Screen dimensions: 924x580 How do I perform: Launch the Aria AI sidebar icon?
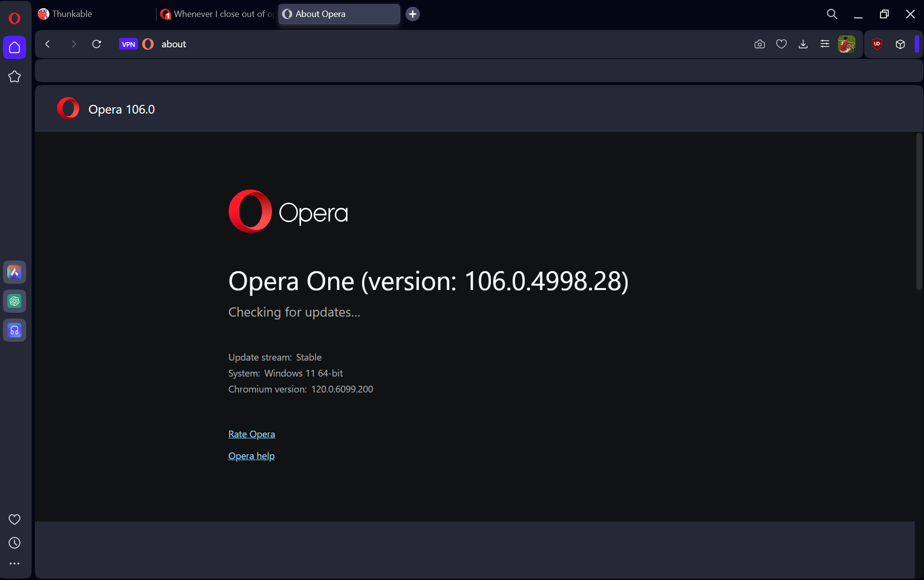point(14,273)
